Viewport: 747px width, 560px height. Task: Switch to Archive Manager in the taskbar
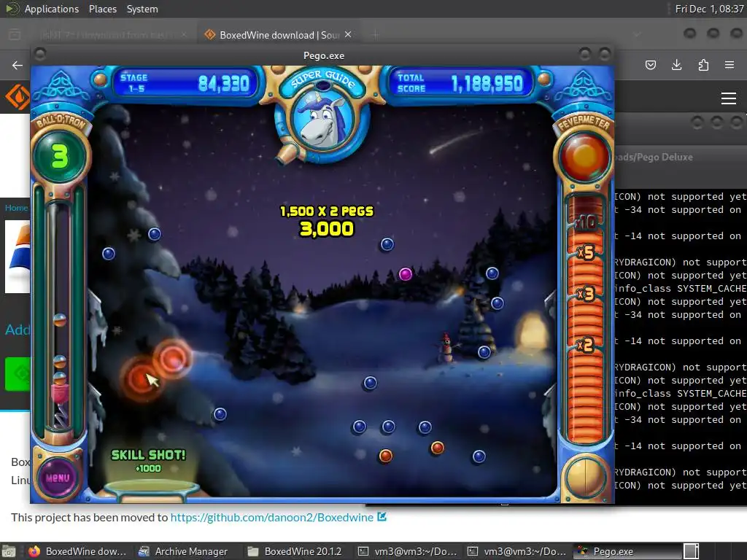click(x=183, y=551)
